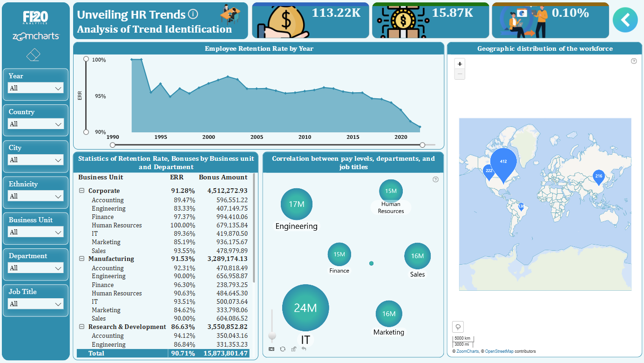The image size is (644, 363).
Task: Toggle the unlock nodes padlock icon
Action: tap(293, 349)
